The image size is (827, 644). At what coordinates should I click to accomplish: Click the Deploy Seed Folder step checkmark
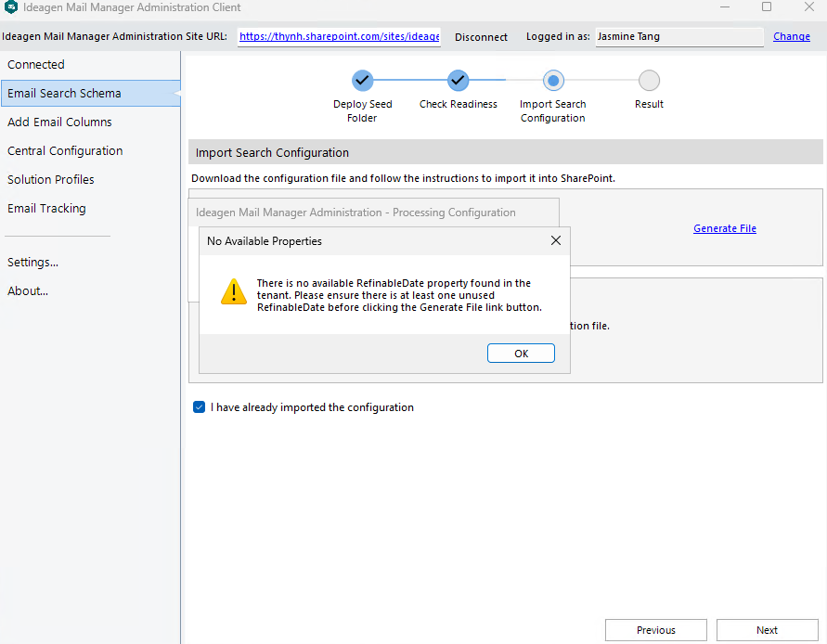click(362, 81)
